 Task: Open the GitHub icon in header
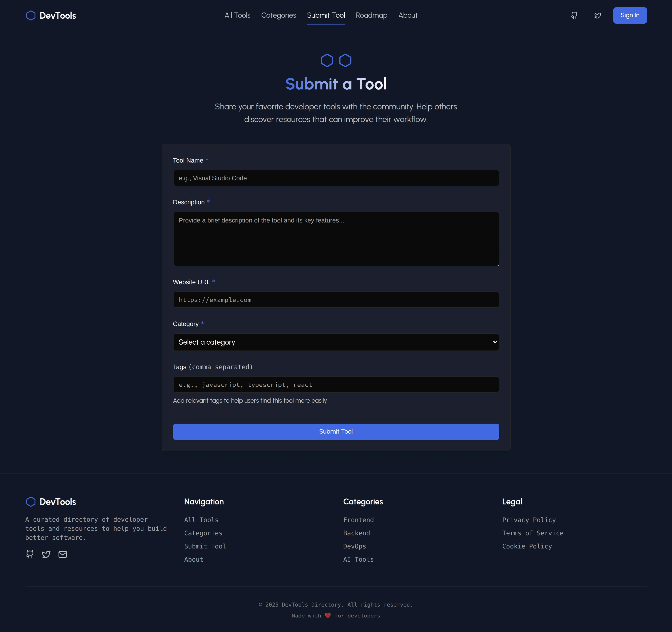coord(574,15)
